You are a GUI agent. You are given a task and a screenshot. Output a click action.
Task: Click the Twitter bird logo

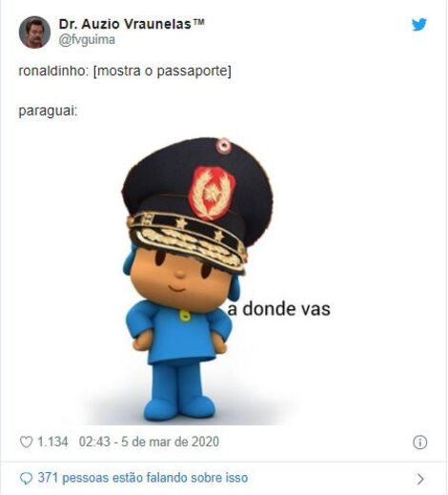tap(419, 25)
